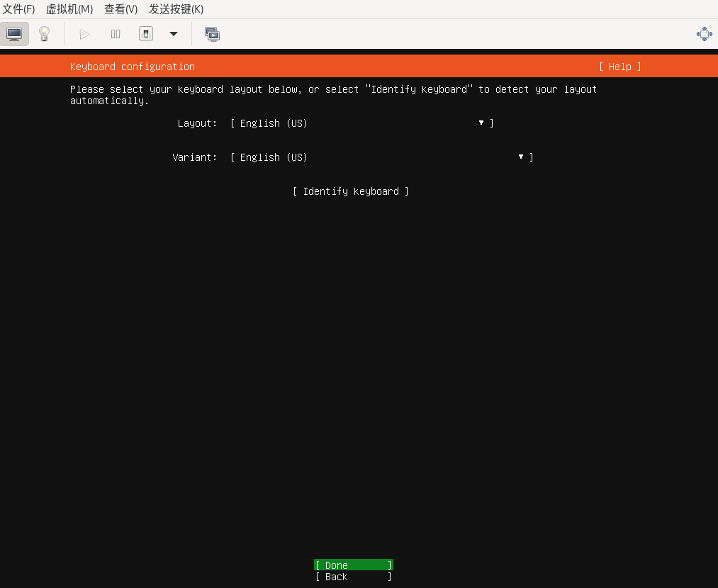The image size is (718, 588).
Task: Open the VM snapshots manager icon
Action: pos(212,34)
